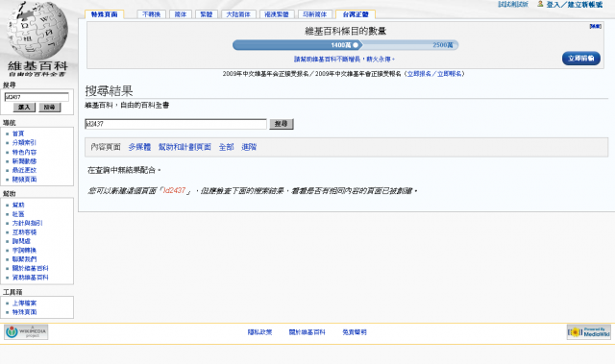Hide the donation banner via 隱藏 link
Screen dimensions: 615x364
click(596, 26)
